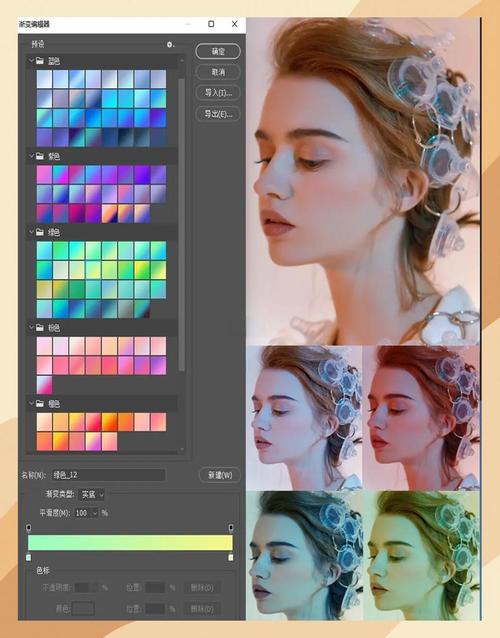
Task: Click the 粉色 preset folder icon
Action: (39, 328)
